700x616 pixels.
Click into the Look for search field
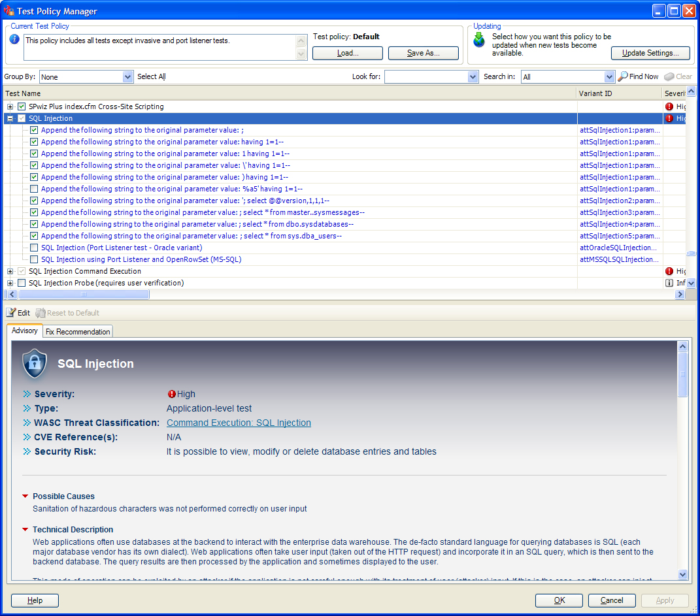tap(426, 77)
